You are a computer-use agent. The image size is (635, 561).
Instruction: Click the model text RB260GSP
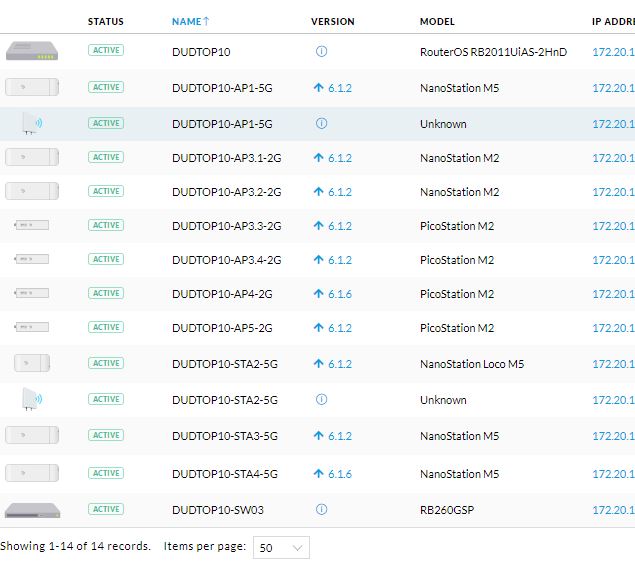[x=447, y=510]
